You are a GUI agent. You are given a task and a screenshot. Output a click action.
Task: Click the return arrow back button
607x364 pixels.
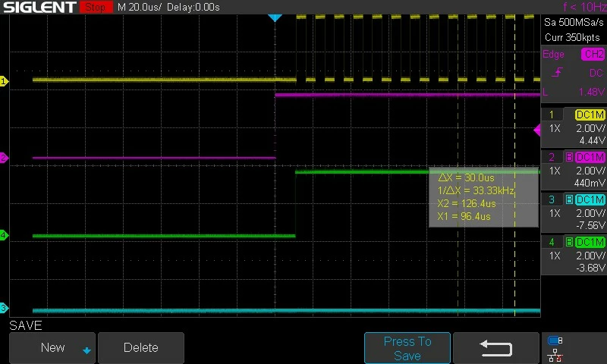point(496,348)
